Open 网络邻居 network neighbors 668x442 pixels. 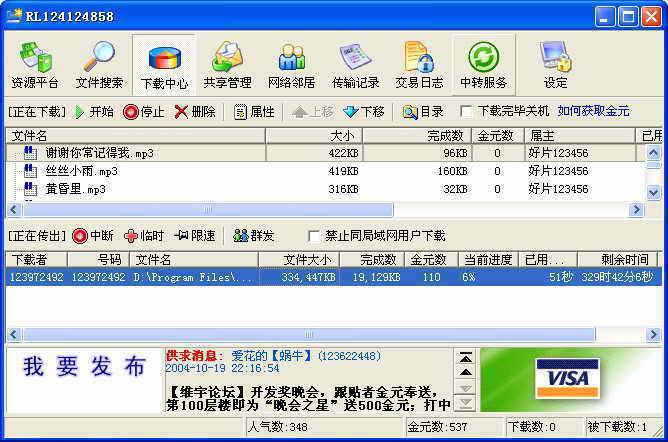pyautogui.click(x=291, y=64)
